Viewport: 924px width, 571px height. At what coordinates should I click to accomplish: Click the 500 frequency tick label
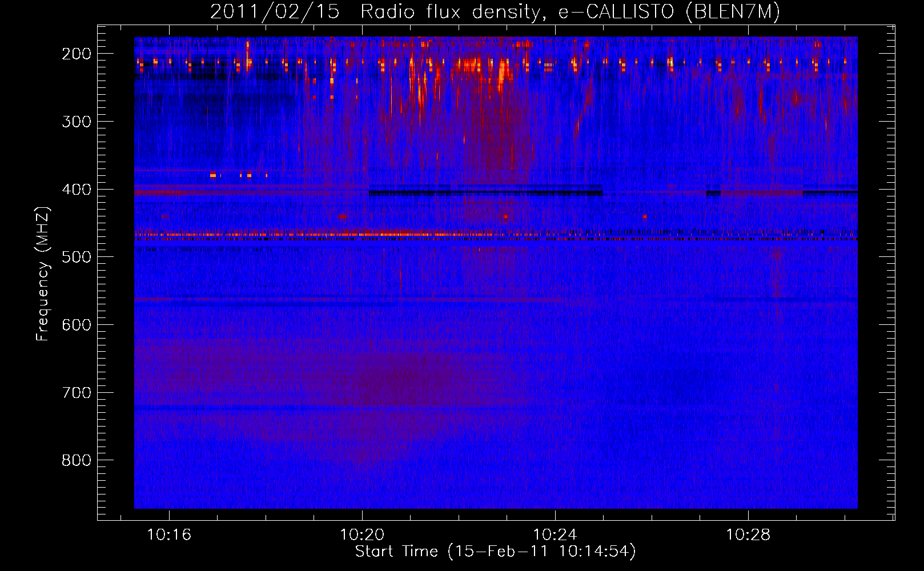77,257
